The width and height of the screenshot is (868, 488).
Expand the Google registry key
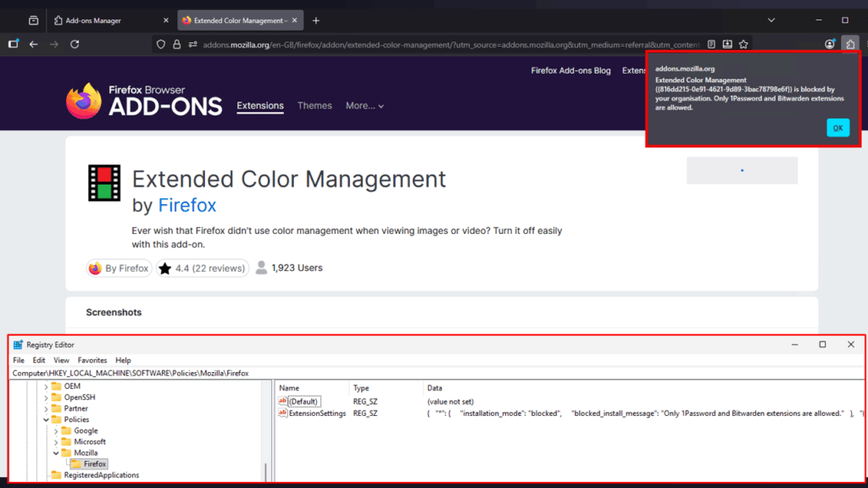click(x=57, y=430)
